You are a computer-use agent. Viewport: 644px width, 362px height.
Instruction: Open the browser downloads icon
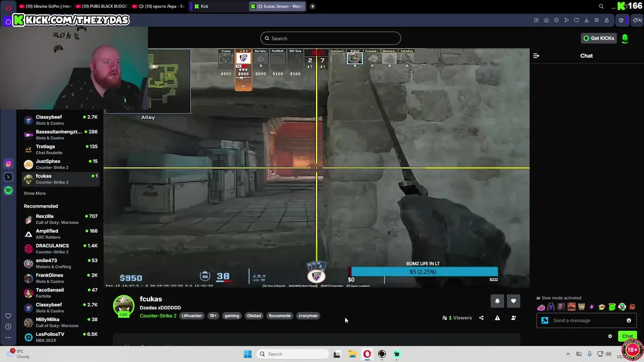pos(587,20)
